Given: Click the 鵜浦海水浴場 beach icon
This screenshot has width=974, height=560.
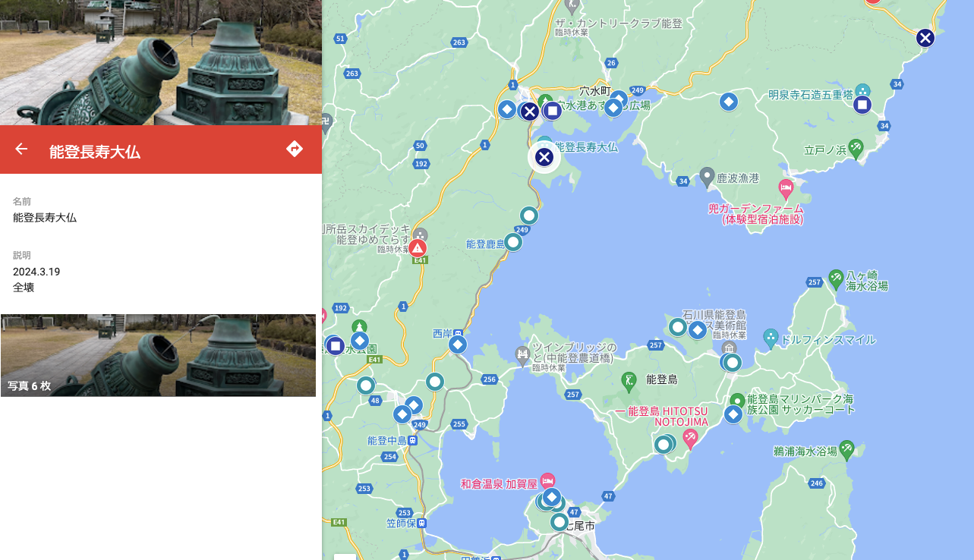Looking at the screenshot, I should pos(846,448).
